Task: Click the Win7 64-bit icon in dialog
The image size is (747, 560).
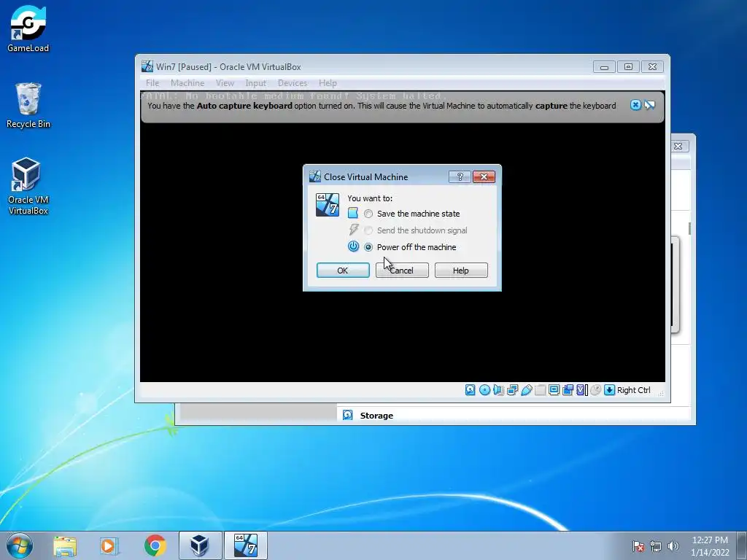Action: click(x=328, y=205)
